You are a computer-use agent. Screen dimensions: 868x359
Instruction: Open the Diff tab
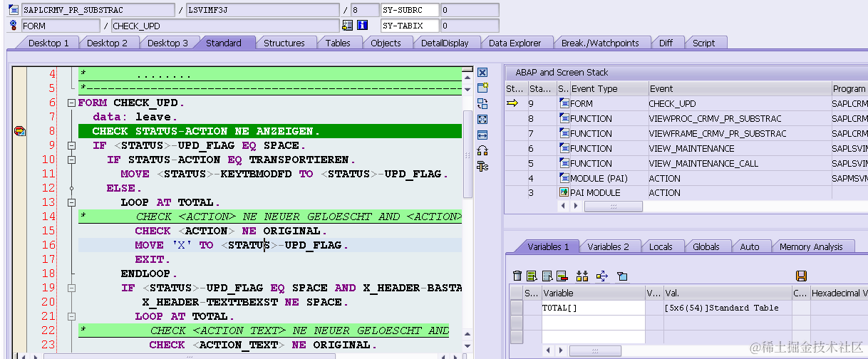tap(666, 43)
